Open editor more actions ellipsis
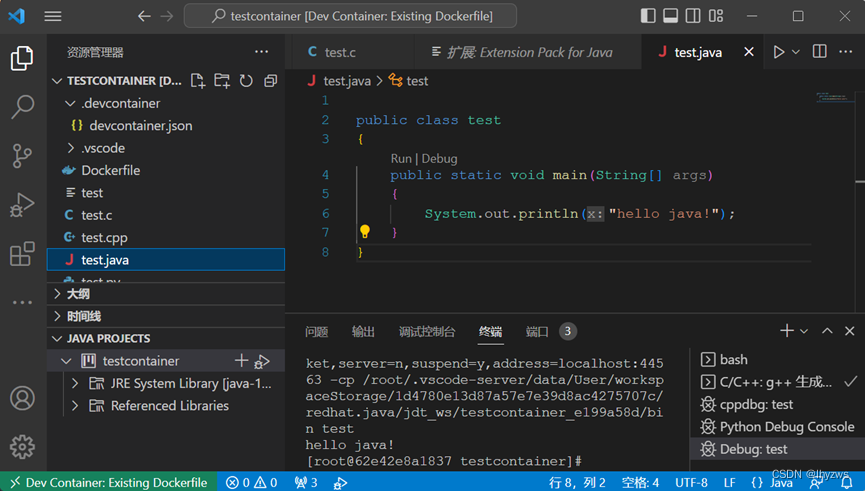Screen dimensions: 865x491 846,52
